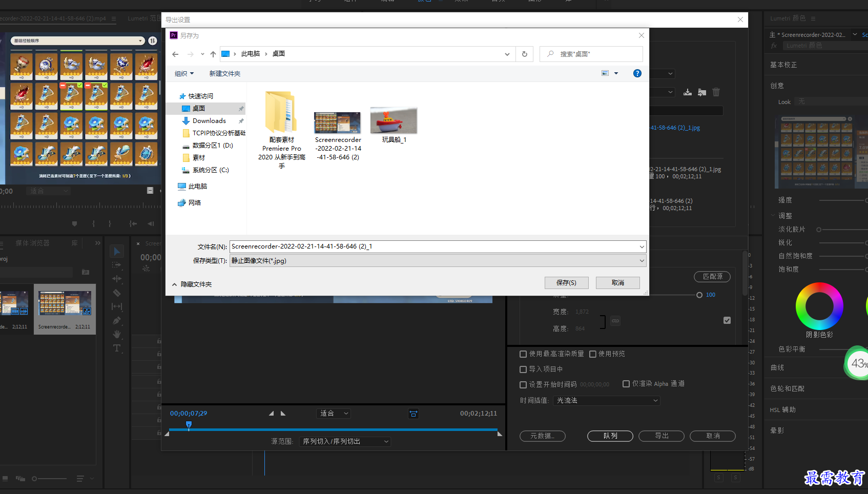Click the save preset icon in export settings
Screen dimensions: 868x494
pos(688,92)
